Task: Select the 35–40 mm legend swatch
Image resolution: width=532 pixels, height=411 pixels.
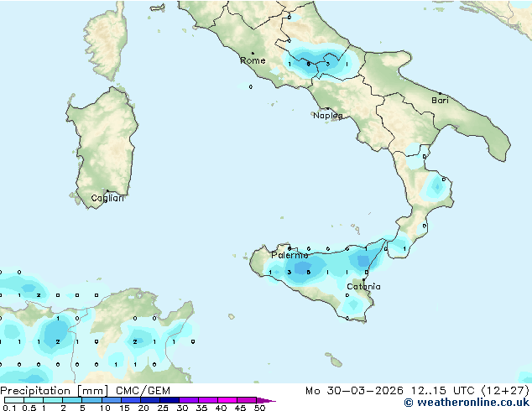Action: coord(207,400)
